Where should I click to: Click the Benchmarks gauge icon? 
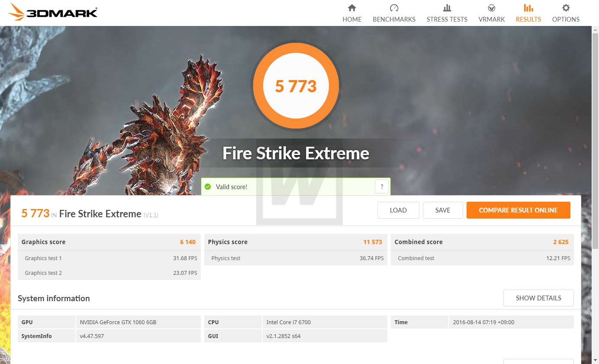pyautogui.click(x=394, y=8)
